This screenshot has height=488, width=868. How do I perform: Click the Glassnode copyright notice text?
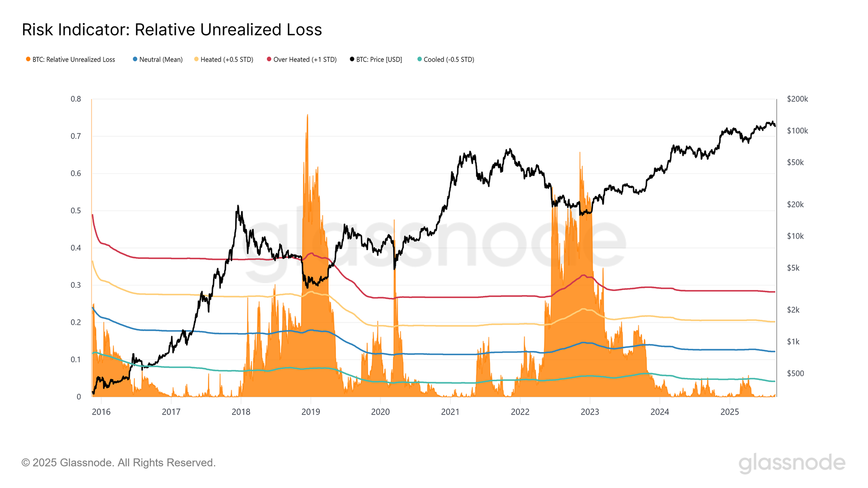point(118,462)
